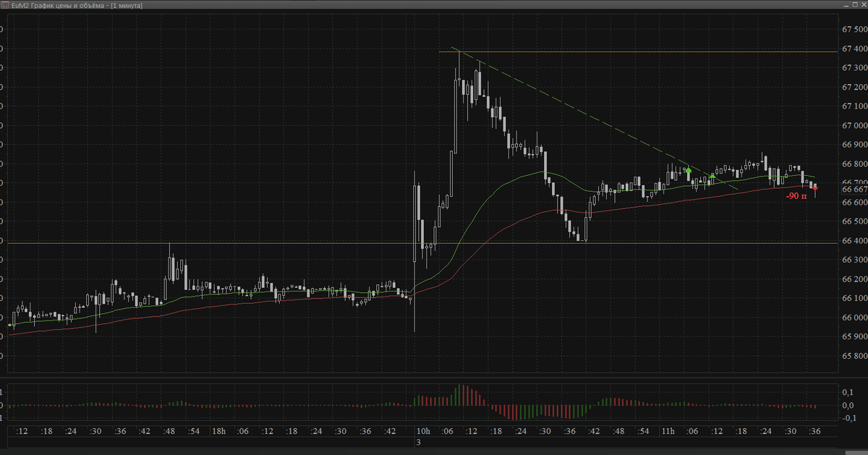Click the 18h label on time axis
The width and height of the screenshot is (868, 455).
coord(218,431)
